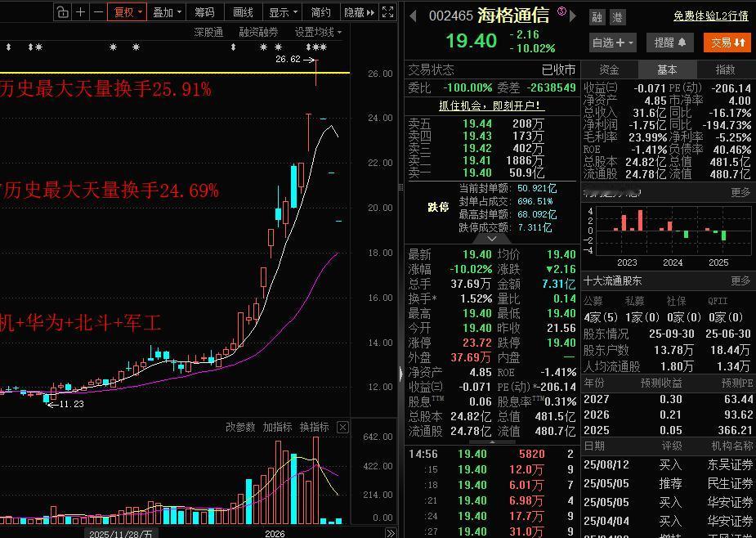756x538 pixels.
Task: Click the 14:56 tick in the trade list
Action: [422, 453]
